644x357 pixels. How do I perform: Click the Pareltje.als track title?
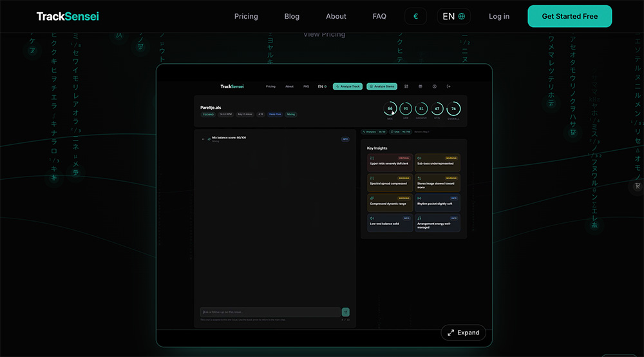click(x=211, y=108)
